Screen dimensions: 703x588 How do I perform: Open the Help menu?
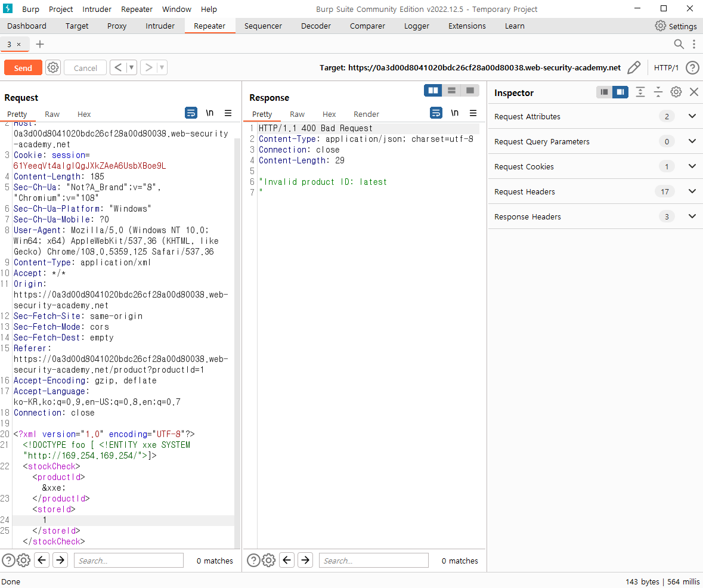209,9
